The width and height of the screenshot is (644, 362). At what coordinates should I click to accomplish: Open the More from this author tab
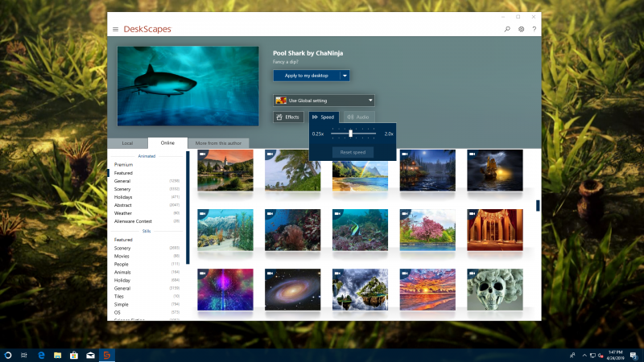[x=217, y=142]
